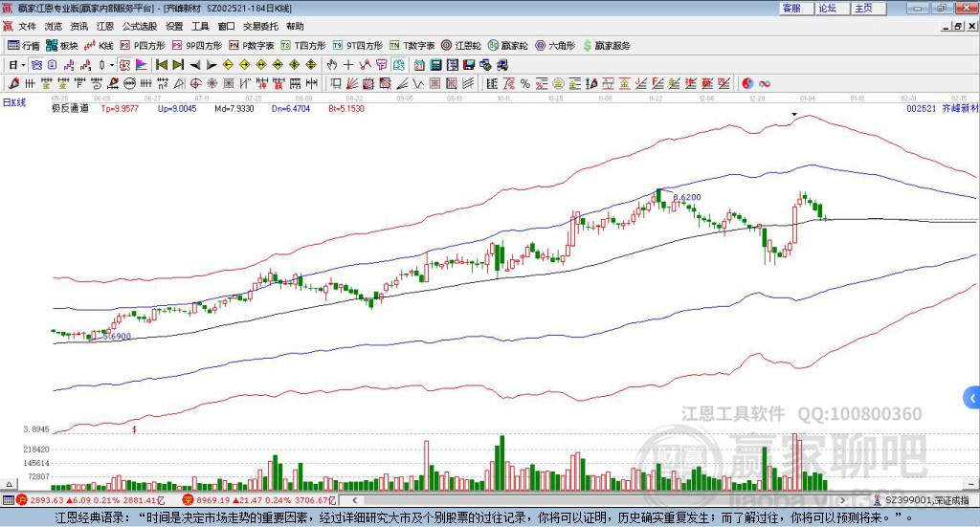Screen dimensions: 980x527
Task: Open the 文件 menu
Action: [28, 26]
